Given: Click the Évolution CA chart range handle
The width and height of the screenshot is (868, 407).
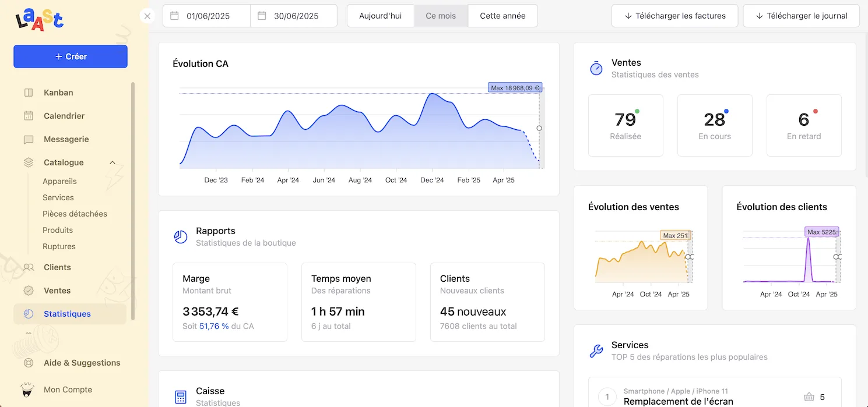Looking at the screenshot, I should pos(539,128).
